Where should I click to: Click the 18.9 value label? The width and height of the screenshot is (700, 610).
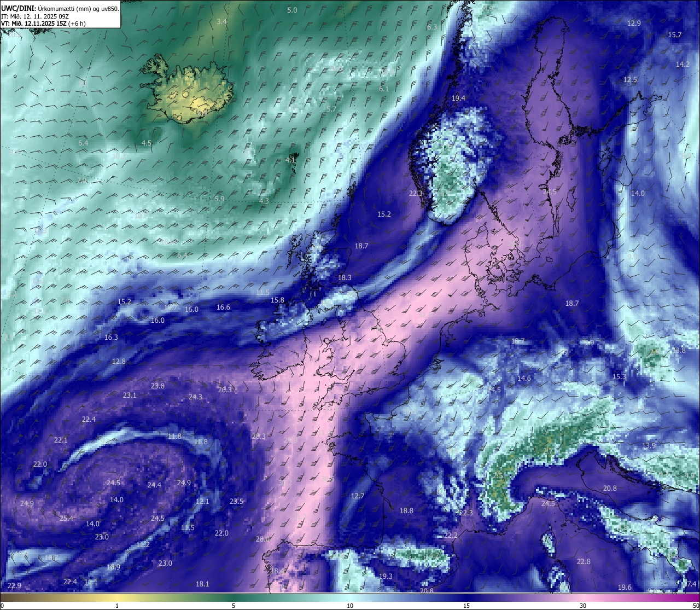pos(113,567)
